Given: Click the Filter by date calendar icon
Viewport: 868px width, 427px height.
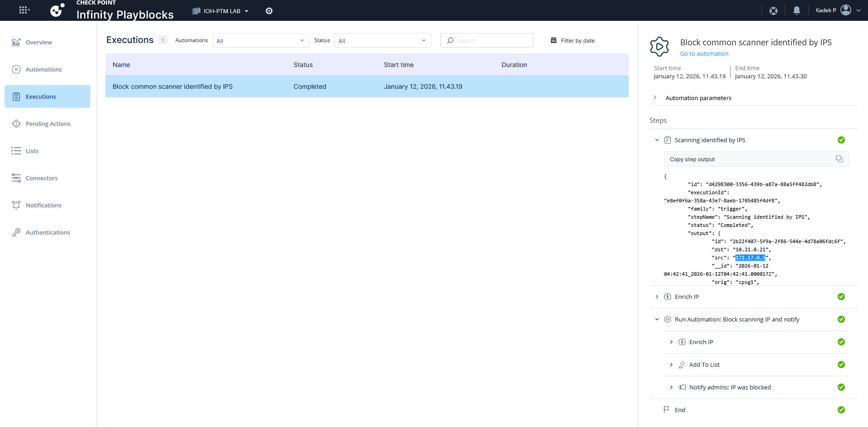Looking at the screenshot, I should [x=553, y=40].
